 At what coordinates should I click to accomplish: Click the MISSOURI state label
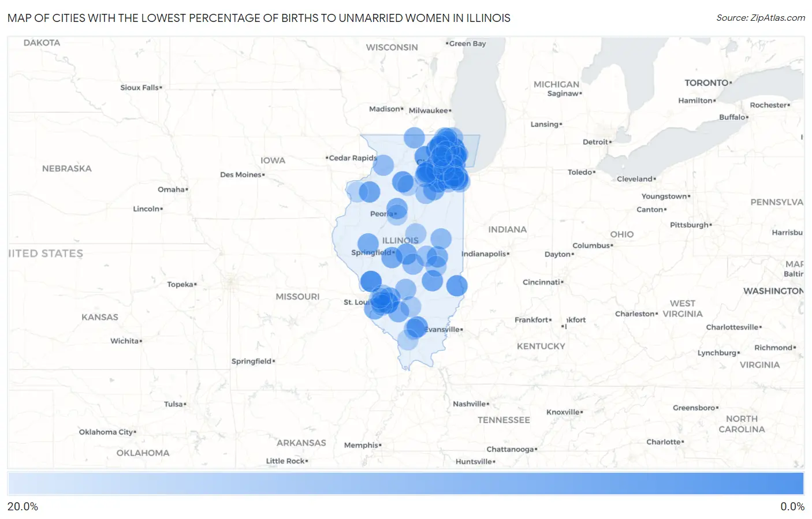(297, 296)
